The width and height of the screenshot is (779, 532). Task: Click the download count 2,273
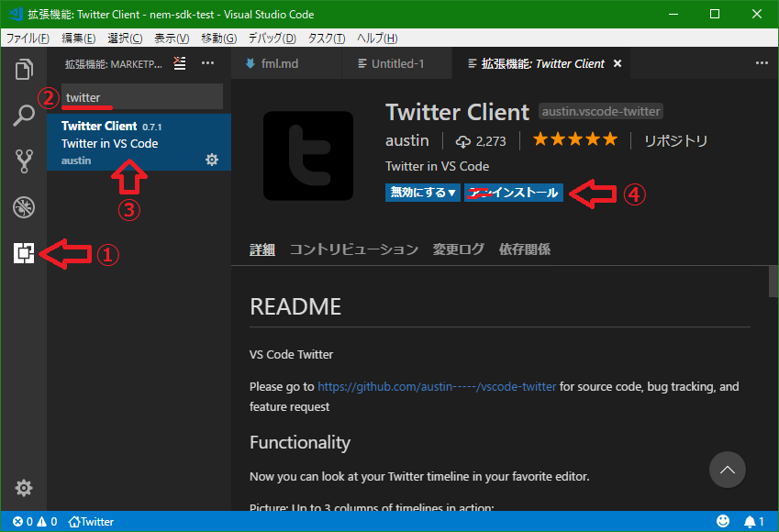[x=481, y=141]
